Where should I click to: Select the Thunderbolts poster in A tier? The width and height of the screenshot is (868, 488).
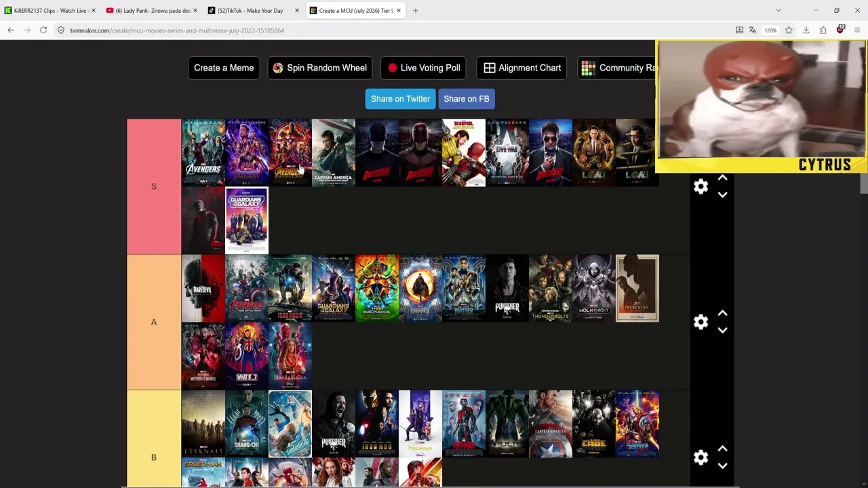coord(551,288)
